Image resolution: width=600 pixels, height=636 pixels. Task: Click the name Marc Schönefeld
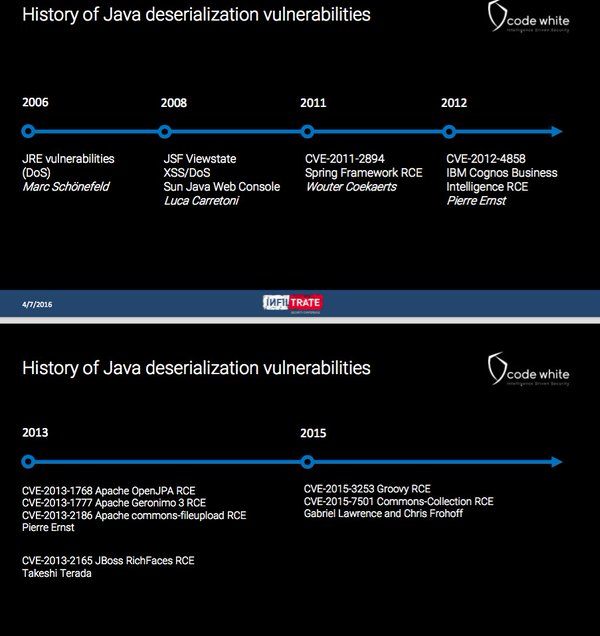pyautogui.click(x=66, y=187)
